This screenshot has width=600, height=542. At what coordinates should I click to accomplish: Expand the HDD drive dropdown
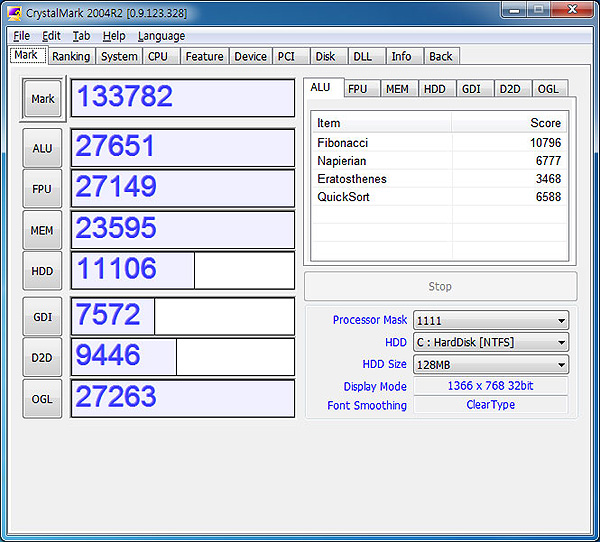[491, 342]
